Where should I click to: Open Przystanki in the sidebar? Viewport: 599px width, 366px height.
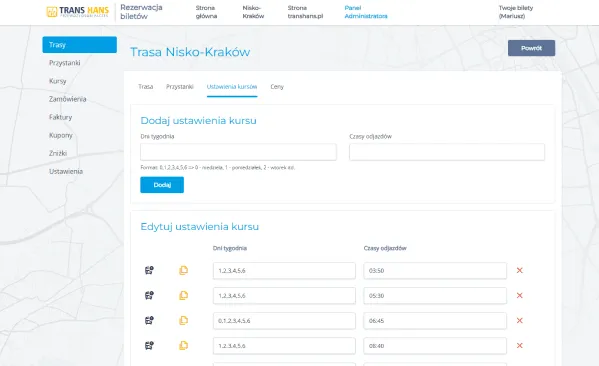click(65, 63)
